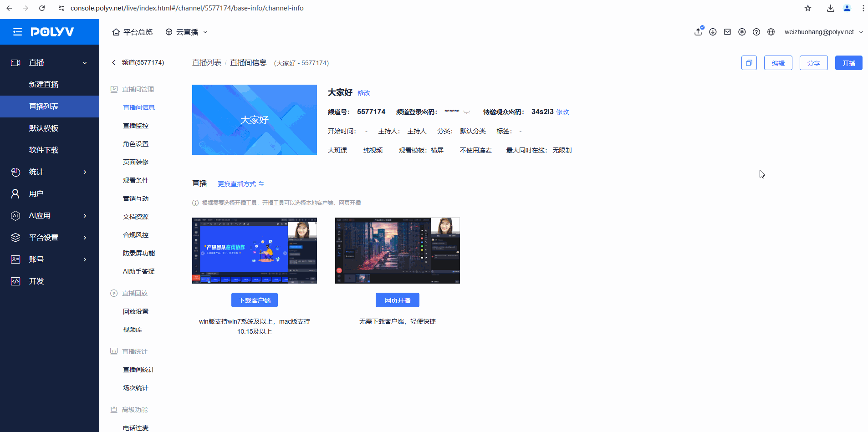Click the 网页开播 button
The height and width of the screenshot is (432, 868).
(x=397, y=300)
